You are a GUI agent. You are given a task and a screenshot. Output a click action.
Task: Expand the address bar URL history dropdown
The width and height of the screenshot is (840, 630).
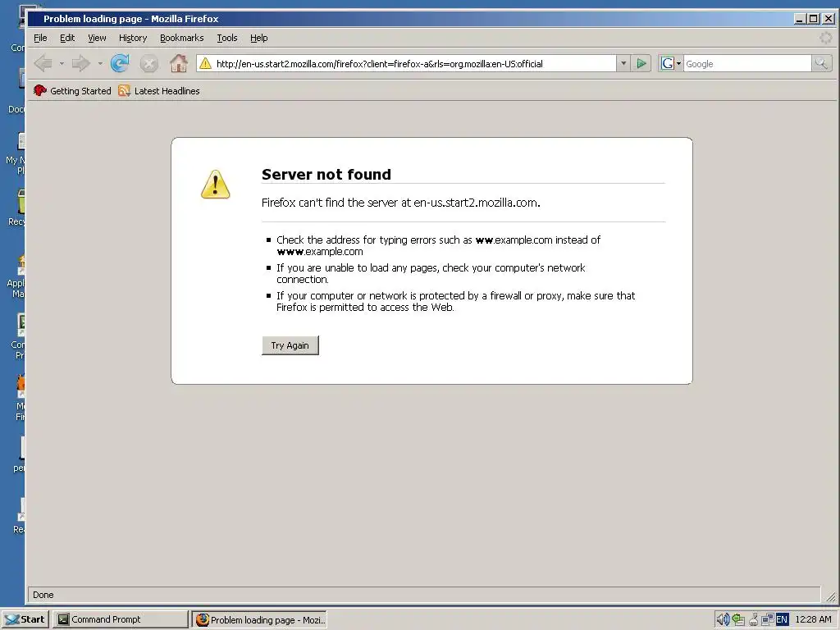(623, 64)
